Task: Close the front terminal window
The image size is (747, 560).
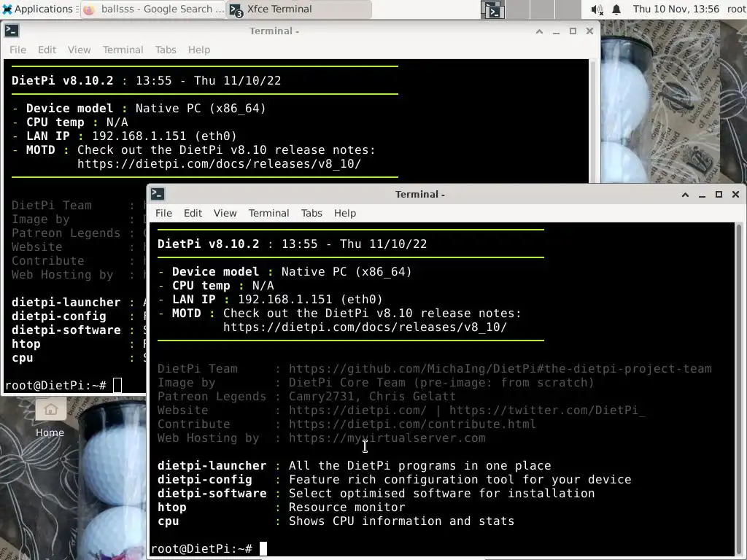Action: pyautogui.click(x=735, y=194)
